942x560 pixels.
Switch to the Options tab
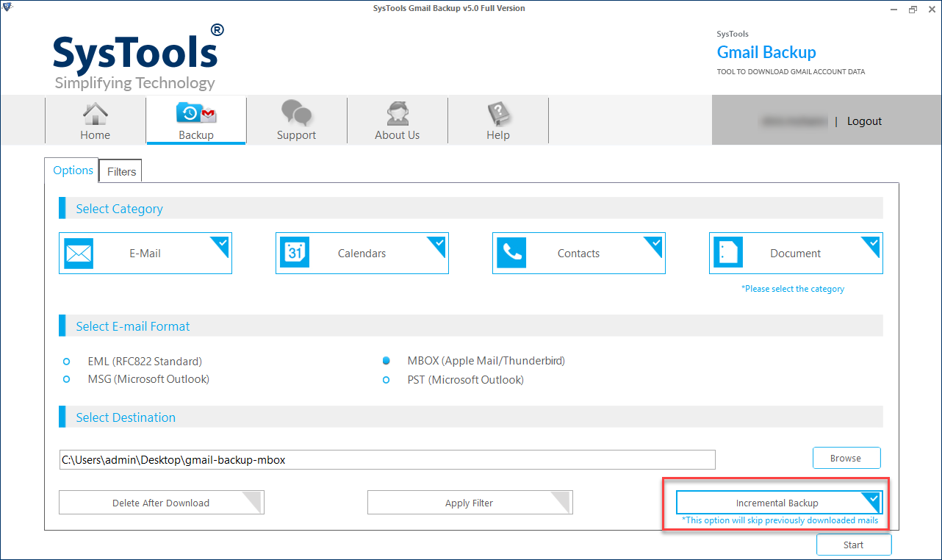tap(73, 170)
